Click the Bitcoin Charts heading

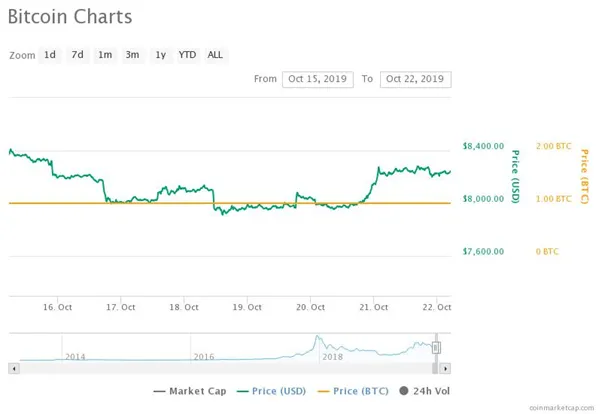70,17
